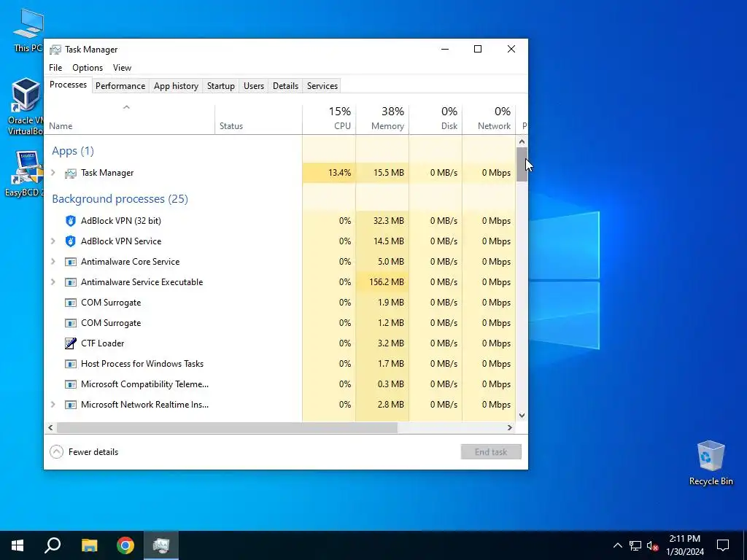The width and height of the screenshot is (747, 560).
Task: Switch to the App history tab
Action: (x=176, y=86)
